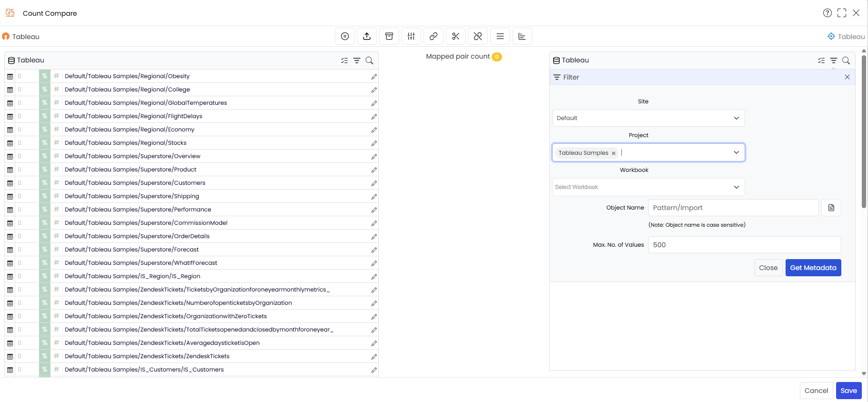The height and width of the screenshot is (402, 868).
Task: Click the hash icon for Superstore/Product row
Action: [56, 170]
